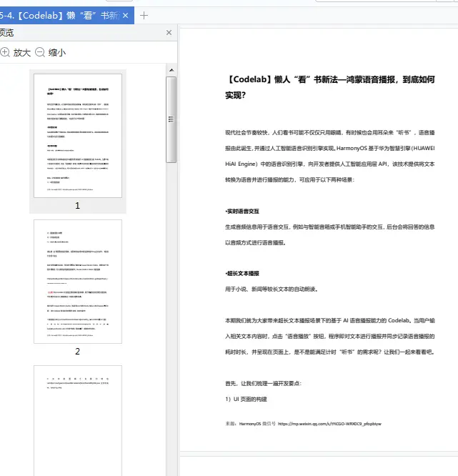The width and height of the screenshot is (458, 476).
Task: Select the 【Codelab】 document tab
Action: point(66,15)
